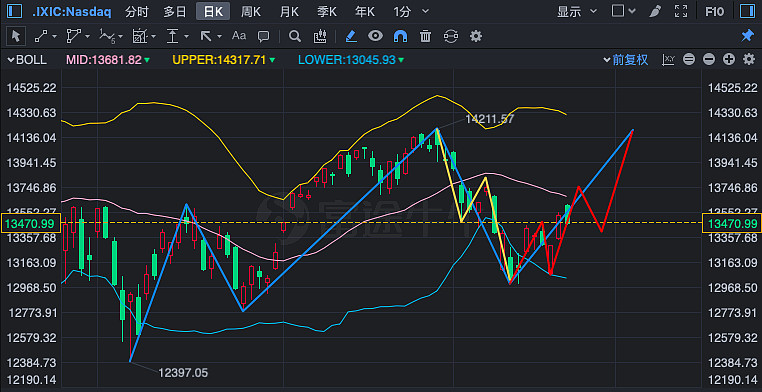
Task: Select the comment bubble note tool
Action: point(263,36)
